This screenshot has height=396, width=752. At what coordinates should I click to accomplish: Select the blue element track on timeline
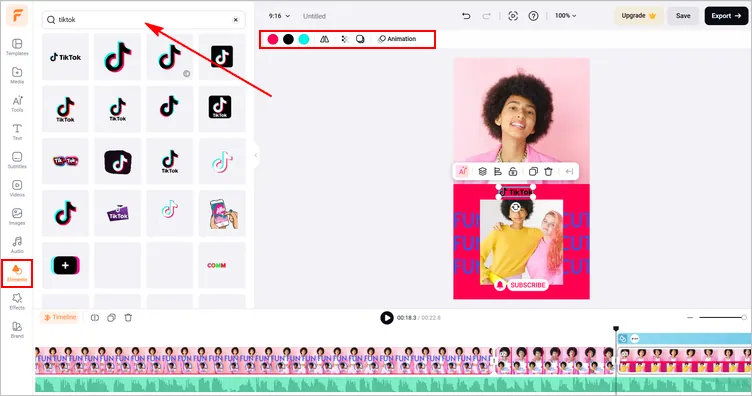[x=684, y=338]
